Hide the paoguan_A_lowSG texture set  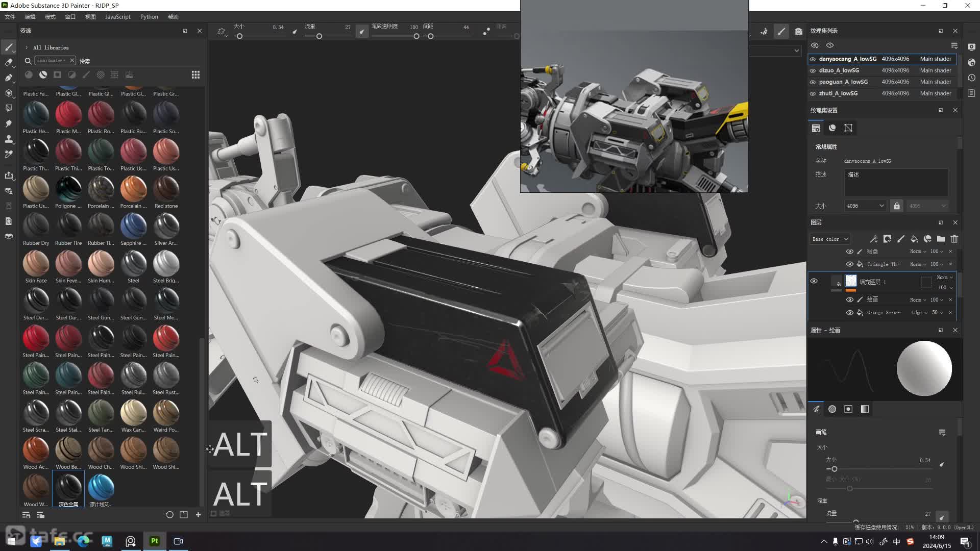tap(813, 82)
